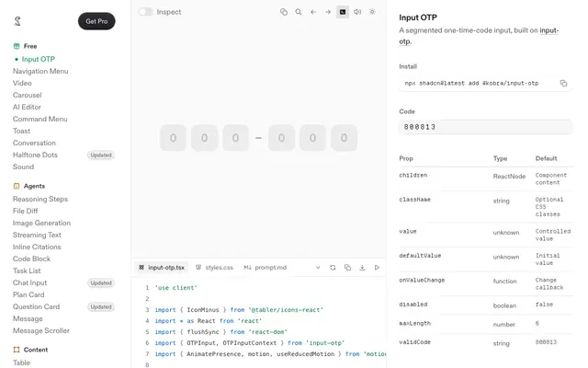Click the 'use client' code line
The image size is (588, 368).
(175, 288)
